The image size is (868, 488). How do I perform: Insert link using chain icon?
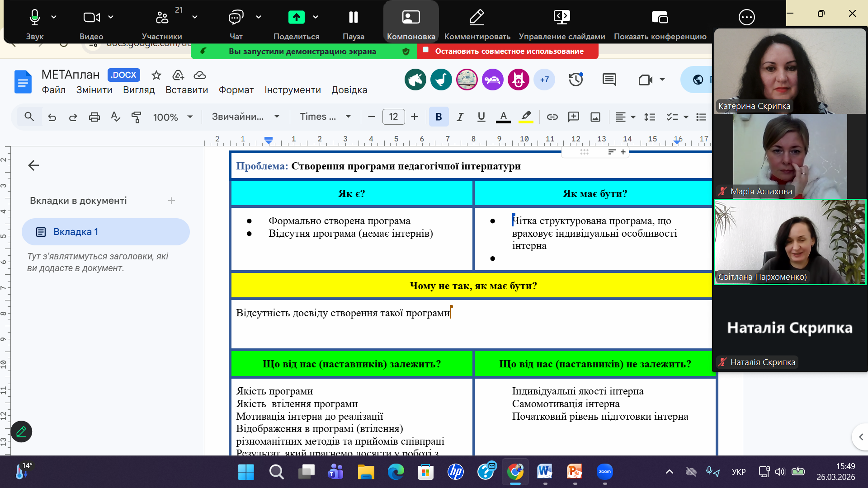[552, 117]
